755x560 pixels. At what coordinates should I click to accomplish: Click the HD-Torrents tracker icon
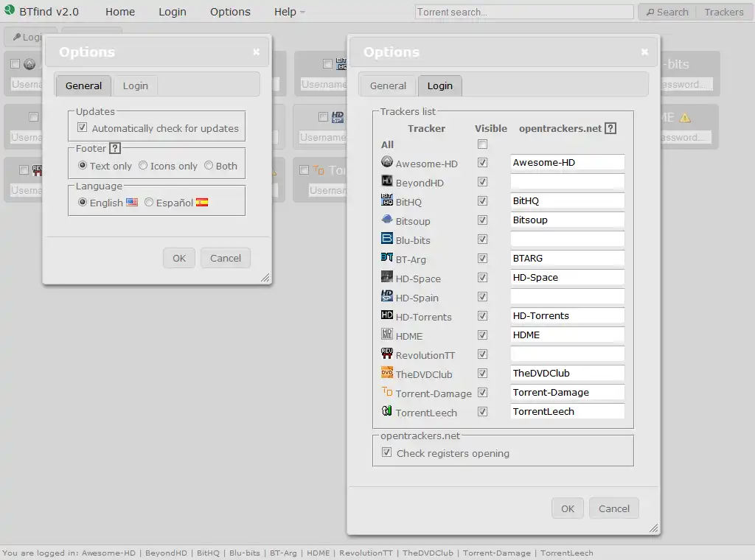click(386, 315)
